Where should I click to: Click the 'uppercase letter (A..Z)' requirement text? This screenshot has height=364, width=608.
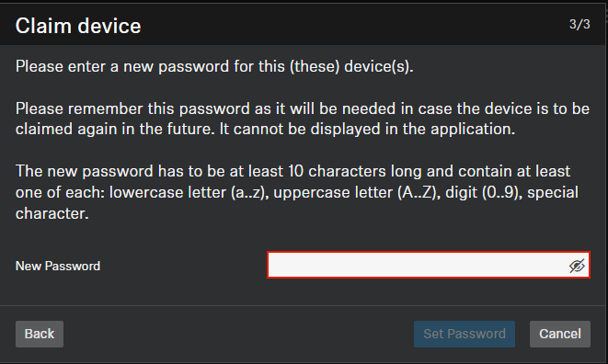click(x=357, y=192)
